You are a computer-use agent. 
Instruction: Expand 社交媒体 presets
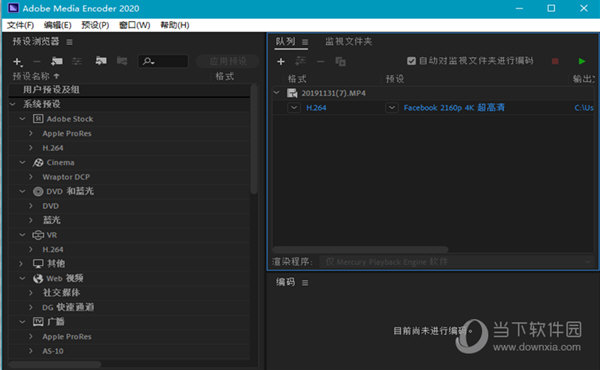[x=31, y=293]
